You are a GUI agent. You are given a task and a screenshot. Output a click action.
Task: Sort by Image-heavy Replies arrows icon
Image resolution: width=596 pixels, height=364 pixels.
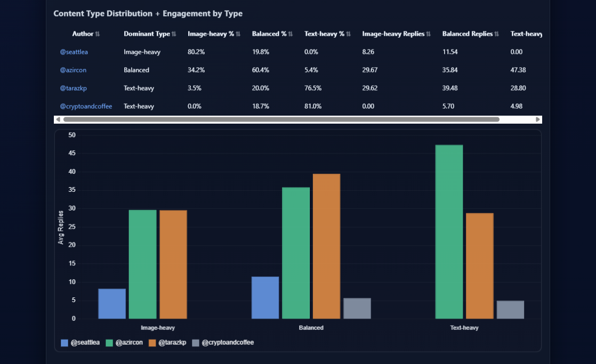pyautogui.click(x=429, y=34)
